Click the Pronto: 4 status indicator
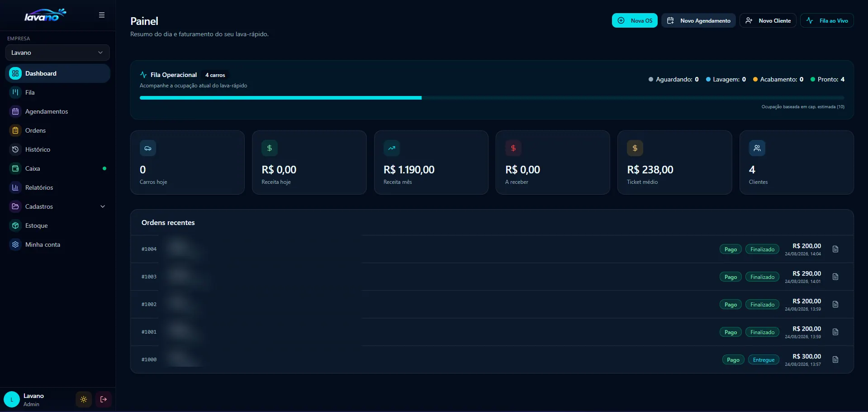This screenshot has width=868, height=412. point(827,79)
